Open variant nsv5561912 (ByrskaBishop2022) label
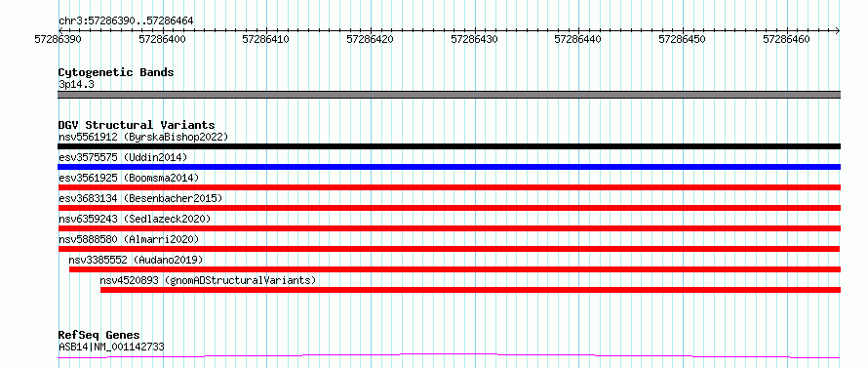This screenshot has height=368, width=868. (x=143, y=137)
